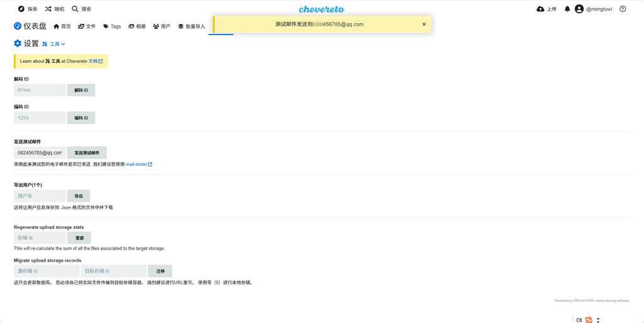Click the Sogou input method S icon
The image size is (644, 323).
pyautogui.click(x=589, y=320)
